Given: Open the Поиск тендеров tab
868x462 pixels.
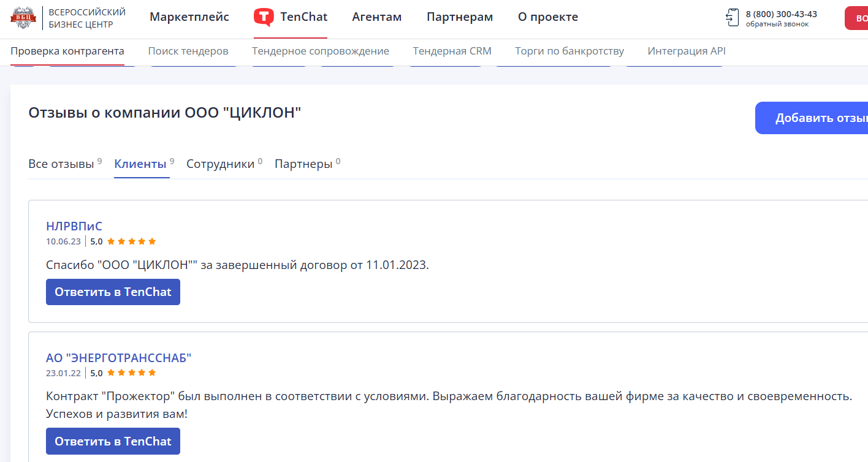Looking at the screenshot, I should tap(188, 51).
